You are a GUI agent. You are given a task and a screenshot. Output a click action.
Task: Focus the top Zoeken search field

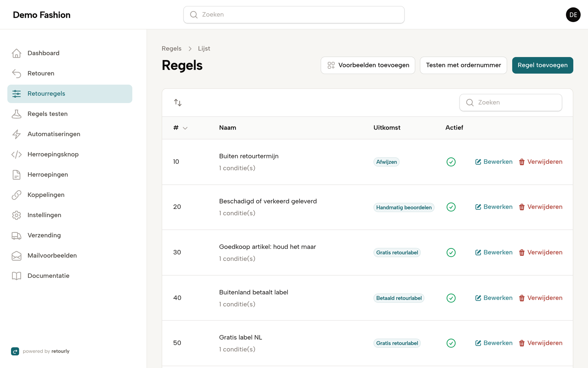click(294, 15)
